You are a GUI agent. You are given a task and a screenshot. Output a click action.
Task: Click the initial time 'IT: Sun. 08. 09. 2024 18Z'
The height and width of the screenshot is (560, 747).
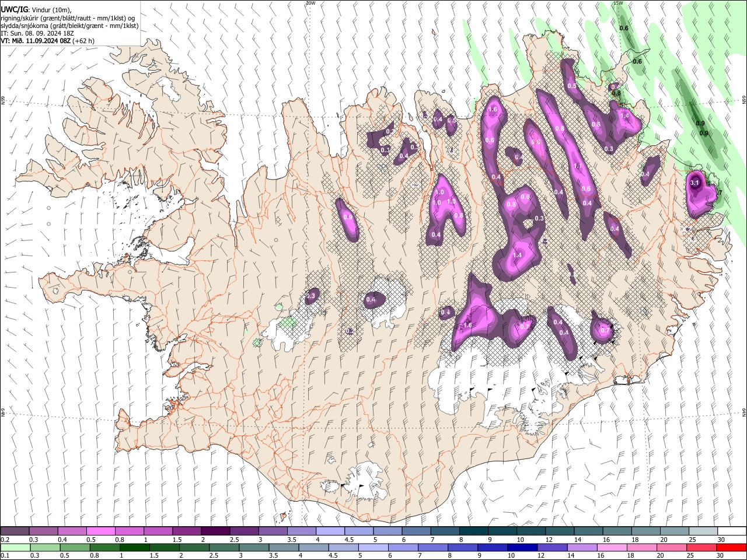coord(37,33)
